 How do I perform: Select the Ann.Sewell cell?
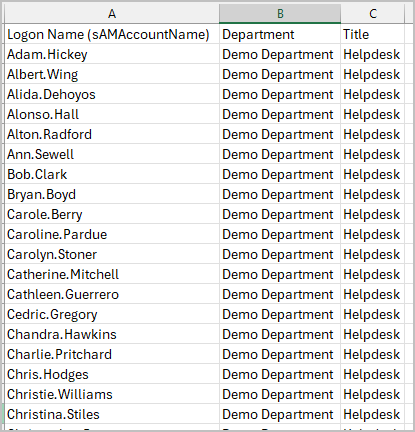point(112,154)
